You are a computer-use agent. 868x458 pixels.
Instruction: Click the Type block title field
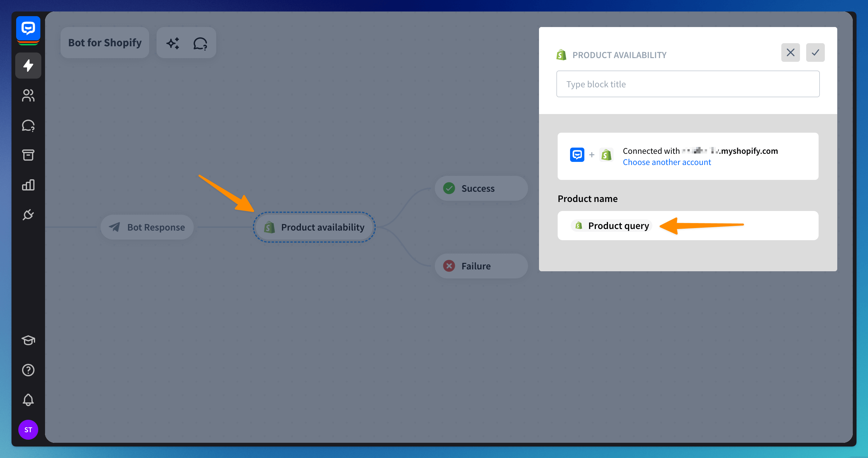point(688,84)
